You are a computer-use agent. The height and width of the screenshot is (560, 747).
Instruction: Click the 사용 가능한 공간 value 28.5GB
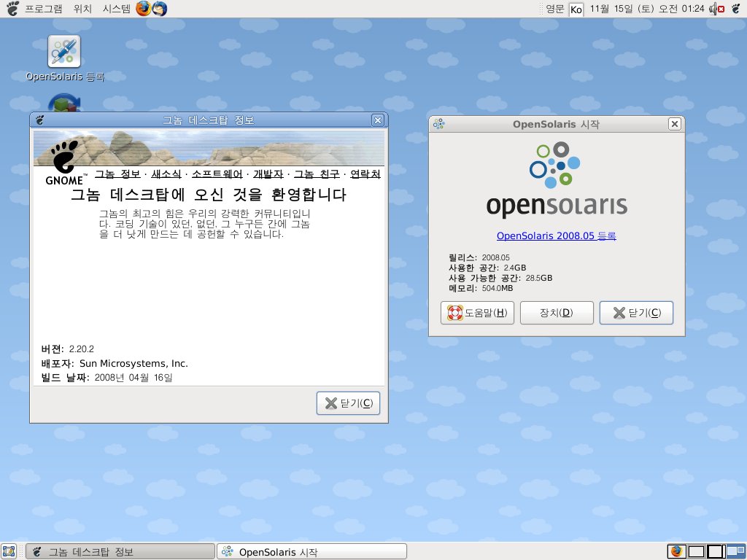[539, 278]
